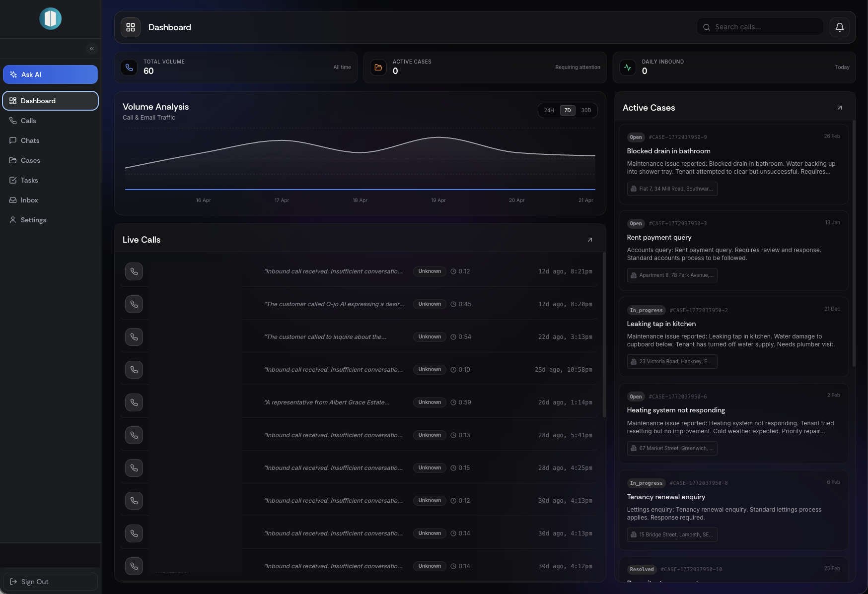Open Settings from the sidebar
Image resolution: width=868 pixels, height=594 pixels.
click(50, 220)
